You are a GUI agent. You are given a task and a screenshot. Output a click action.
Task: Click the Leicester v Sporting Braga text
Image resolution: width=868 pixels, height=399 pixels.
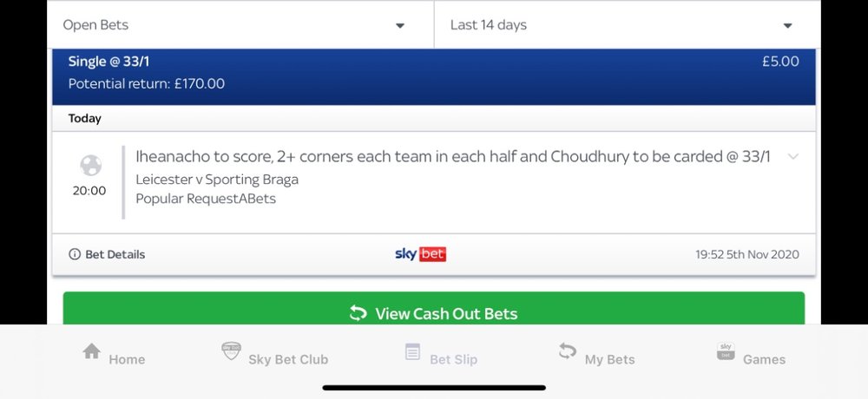pos(217,180)
